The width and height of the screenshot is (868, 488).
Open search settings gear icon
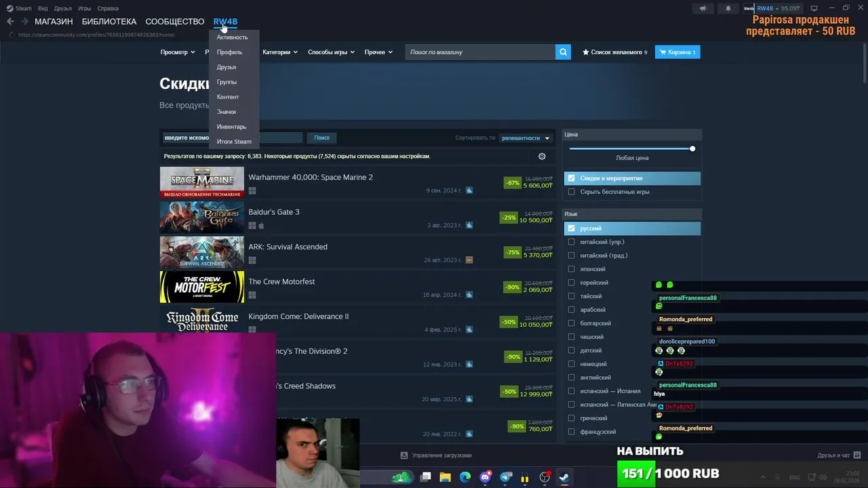pos(542,157)
